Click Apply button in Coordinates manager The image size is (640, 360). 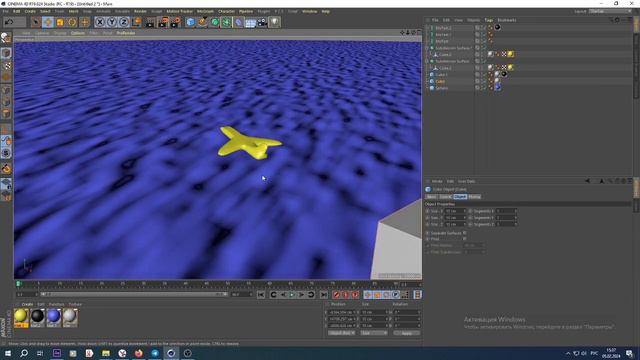click(x=407, y=333)
